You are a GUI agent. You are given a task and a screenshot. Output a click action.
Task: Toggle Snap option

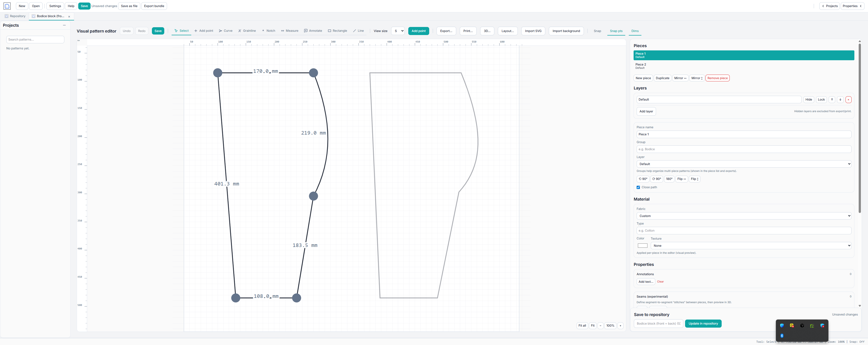(597, 31)
